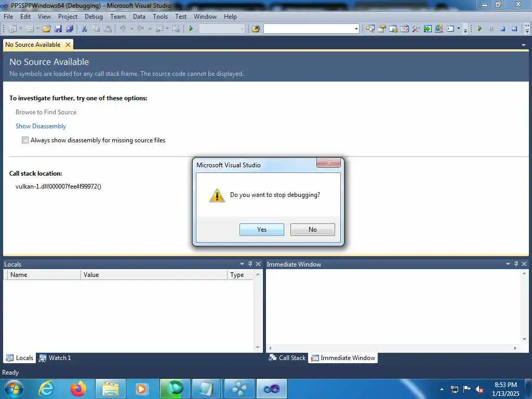Click the Undo arrow icon
The image size is (532, 399).
[123, 29]
